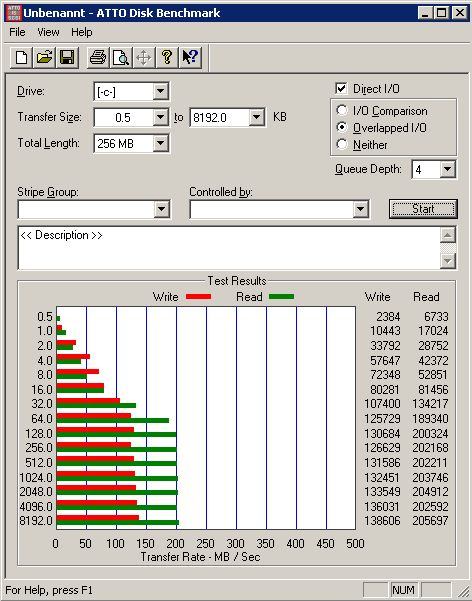The height and width of the screenshot is (601, 472).
Task: Click the Open folder toolbar icon
Action: 44,58
